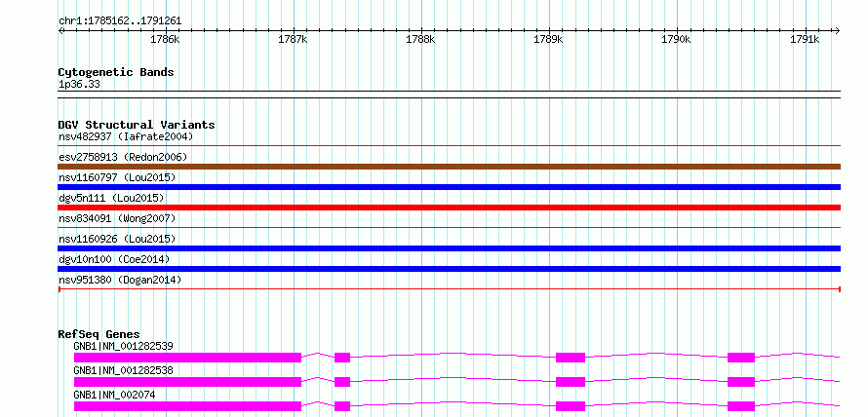The width and height of the screenshot is (868, 417).
Task: Open the GNB1|NM_001282539 transcript label
Action: pos(124,346)
